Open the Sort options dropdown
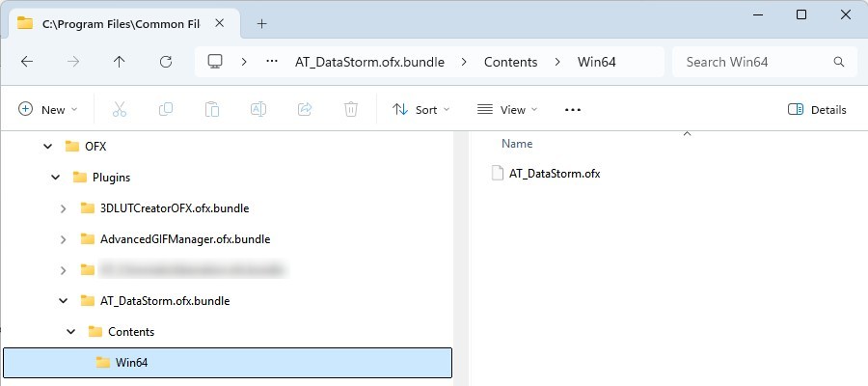The image size is (868, 386). (421, 110)
